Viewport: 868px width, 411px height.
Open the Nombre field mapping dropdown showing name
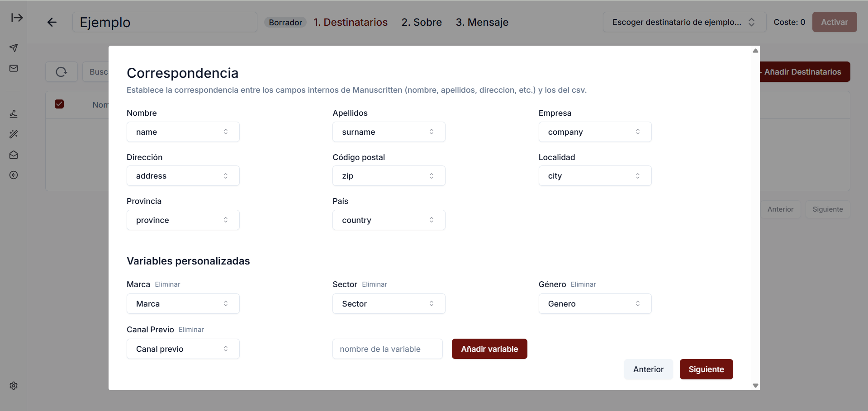pyautogui.click(x=183, y=132)
